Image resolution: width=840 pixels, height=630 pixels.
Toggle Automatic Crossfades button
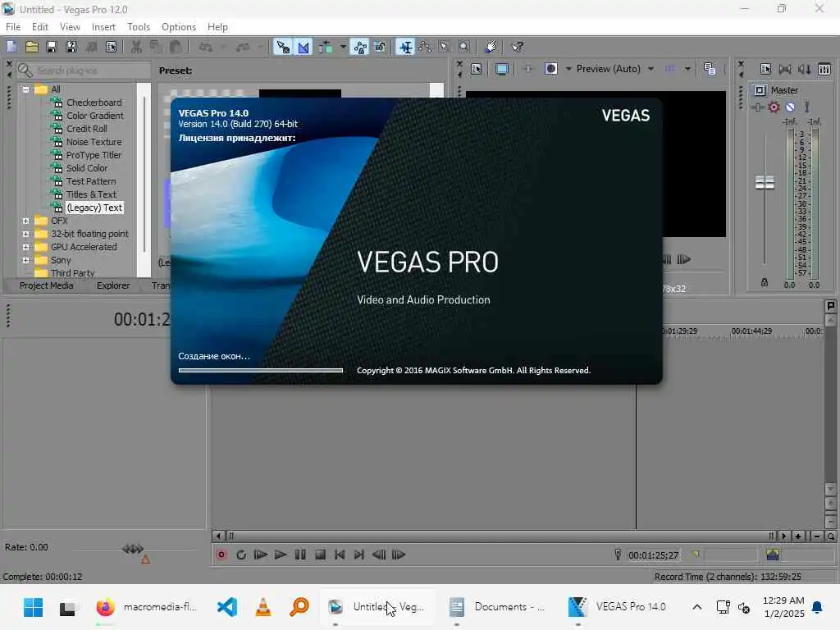click(x=304, y=47)
